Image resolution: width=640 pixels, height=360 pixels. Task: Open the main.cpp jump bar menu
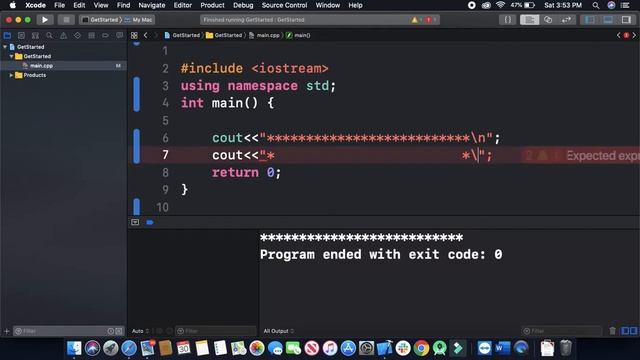pos(264,36)
